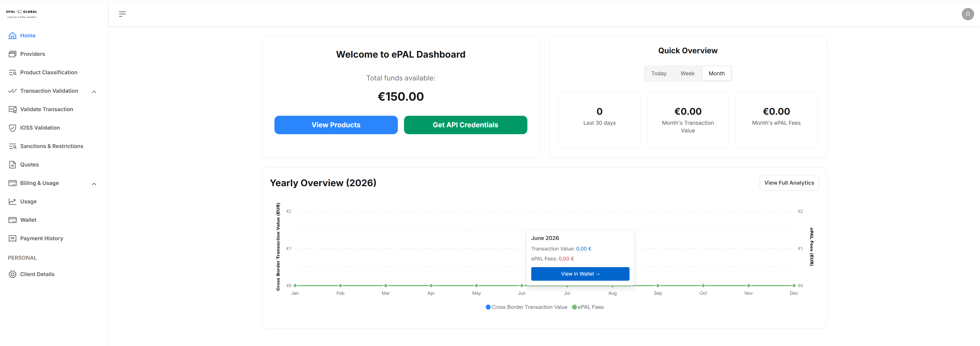Open the user profile avatar menu

point(967,14)
